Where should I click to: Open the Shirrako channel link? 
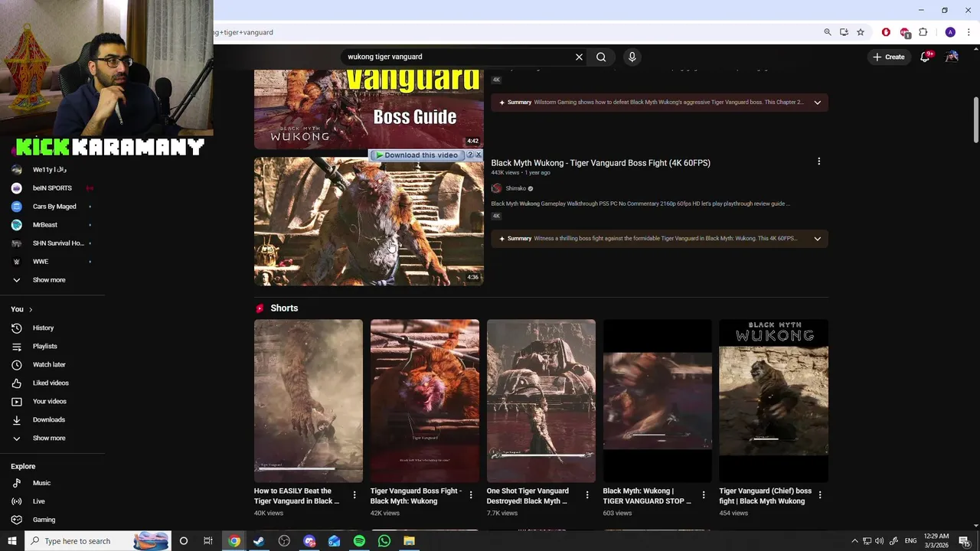[515, 188]
